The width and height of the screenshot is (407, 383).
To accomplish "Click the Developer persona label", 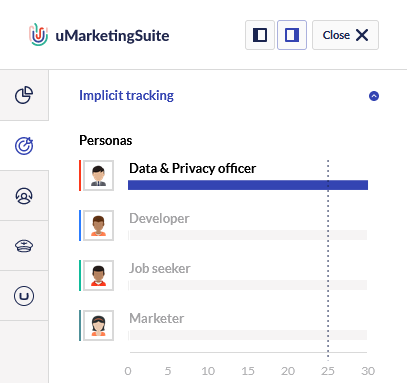I will (x=159, y=219).
